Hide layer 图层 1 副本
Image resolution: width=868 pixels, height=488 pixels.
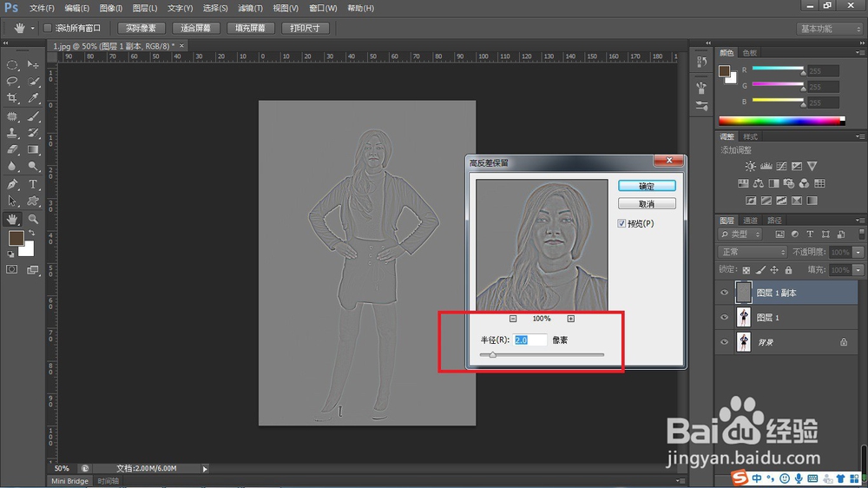(724, 293)
